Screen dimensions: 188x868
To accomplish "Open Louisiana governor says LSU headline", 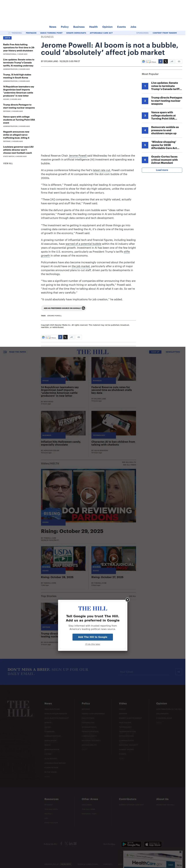I will pos(18,150).
